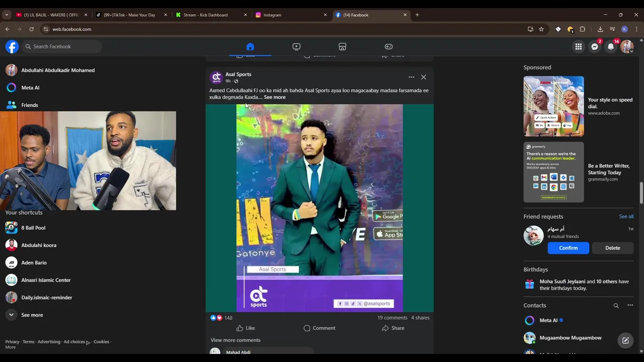The width and height of the screenshot is (644, 362).
Task: Like the Asal Sports post
Action: (246, 328)
